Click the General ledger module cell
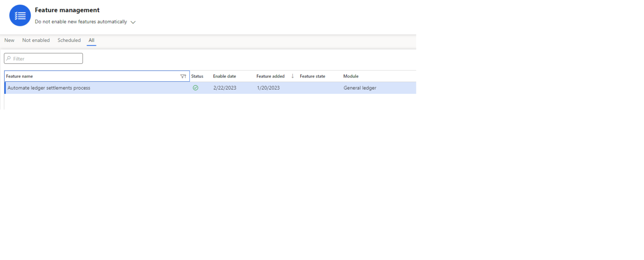 (360, 88)
